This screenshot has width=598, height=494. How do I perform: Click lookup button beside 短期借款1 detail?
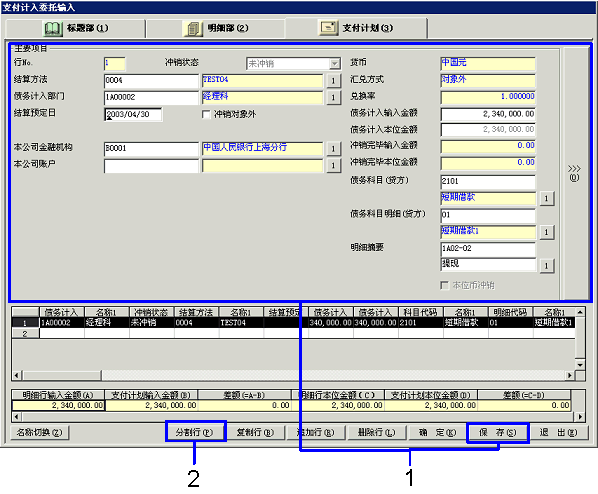tap(547, 232)
